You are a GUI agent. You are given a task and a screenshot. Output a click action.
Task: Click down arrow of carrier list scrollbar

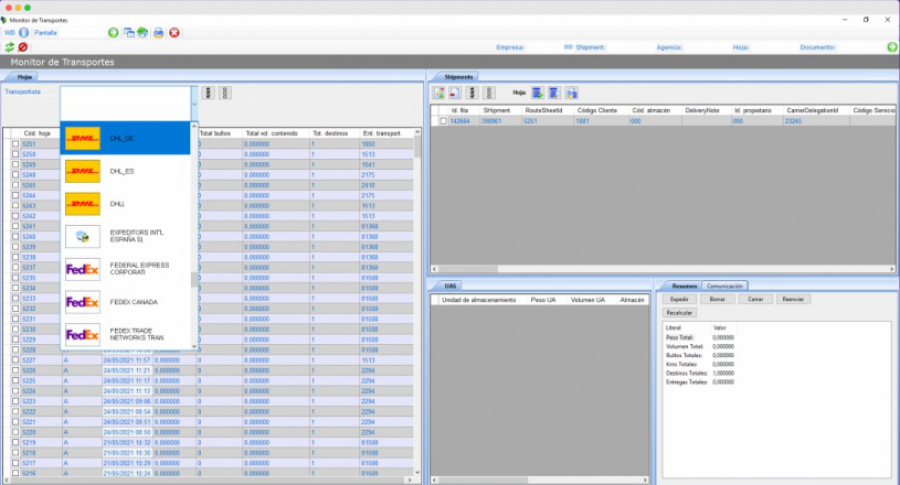coord(194,346)
